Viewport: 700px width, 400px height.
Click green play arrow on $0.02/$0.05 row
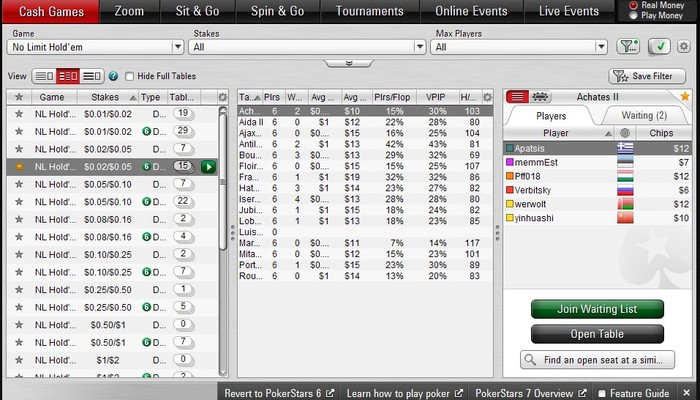coord(208,167)
